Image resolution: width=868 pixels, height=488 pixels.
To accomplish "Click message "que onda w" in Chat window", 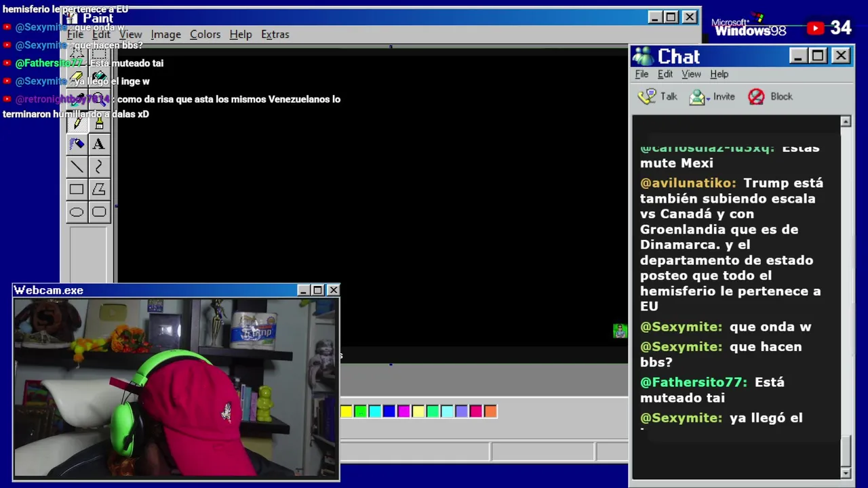I will [770, 327].
